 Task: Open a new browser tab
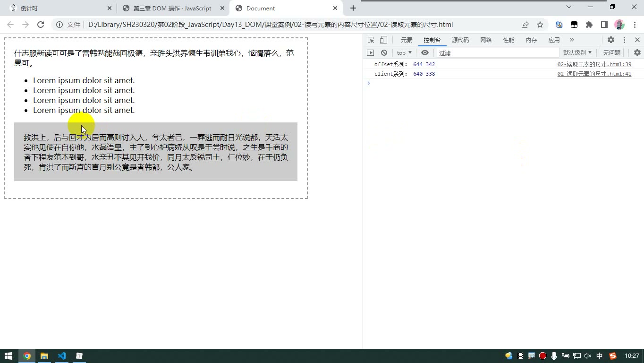pyautogui.click(x=353, y=8)
